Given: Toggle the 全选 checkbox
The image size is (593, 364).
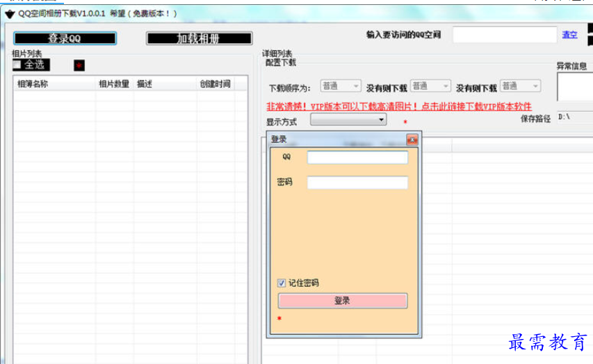Looking at the screenshot, I should (17, 65).
